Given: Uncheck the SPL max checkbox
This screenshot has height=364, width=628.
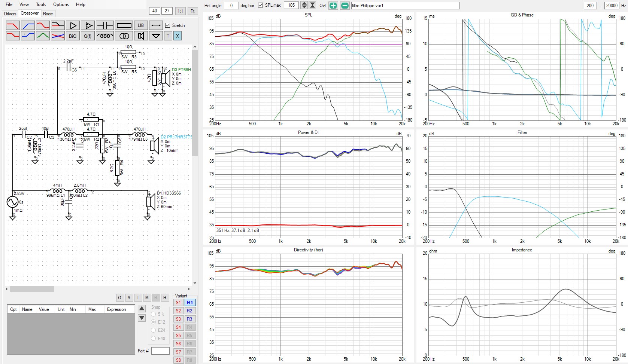Looking at the screenshot, I should (261, 5).
